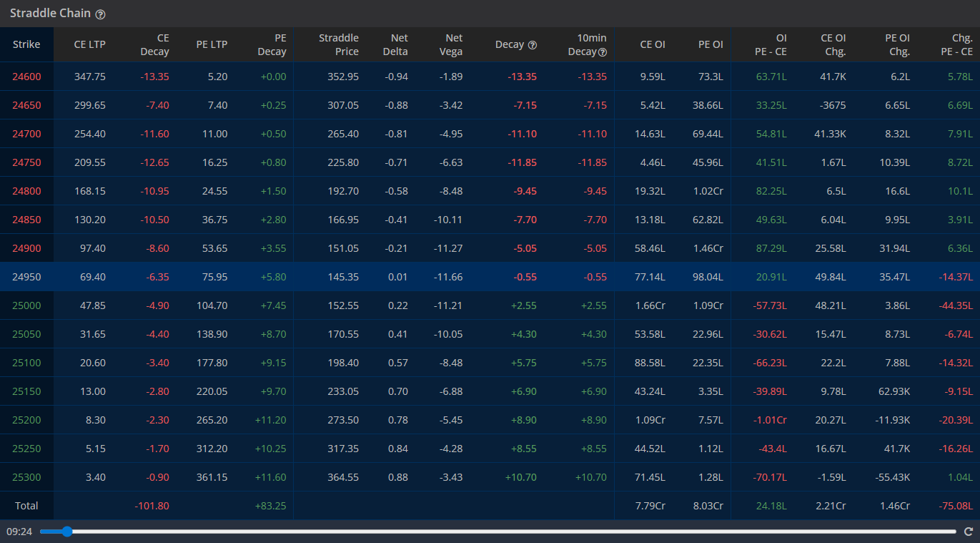This screenshot has height=543, width=980.
Task: Sort by CE LTP column header
Action: tap(89, 44)
